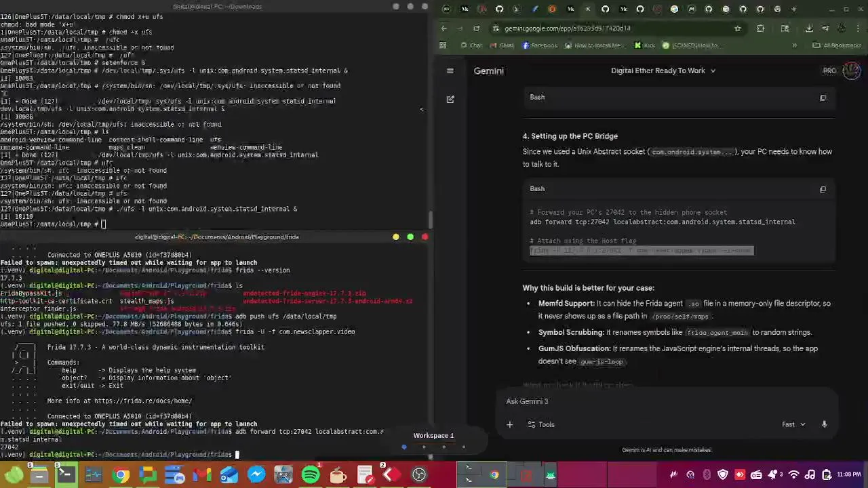Copy the first Bash code block
The image size is (868, 488).
click(x=823, y=98)
